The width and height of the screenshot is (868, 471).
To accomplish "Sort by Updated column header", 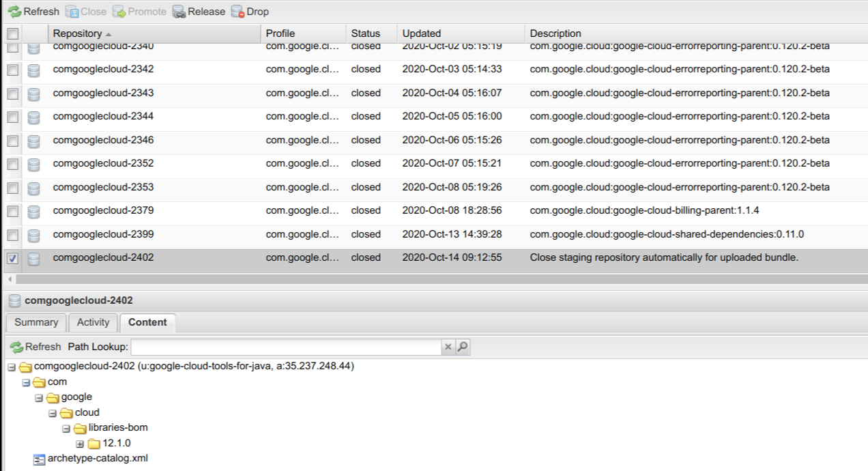I will [x=461, y=33].
